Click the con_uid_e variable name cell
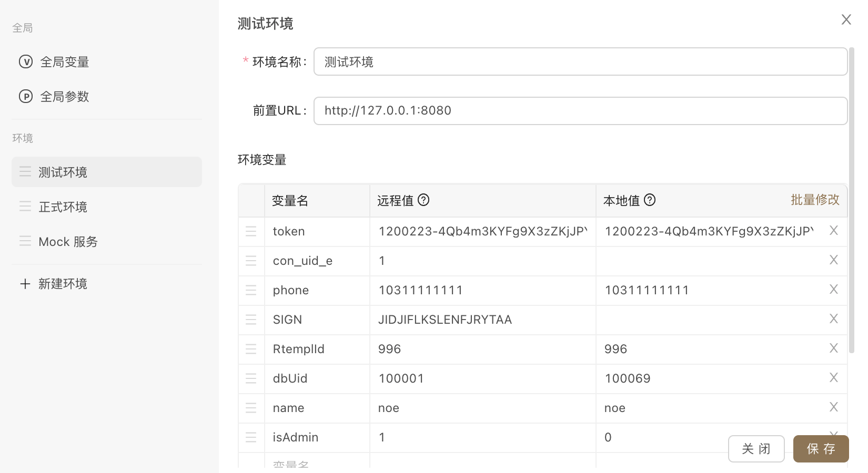 click(x=317, y=261)
